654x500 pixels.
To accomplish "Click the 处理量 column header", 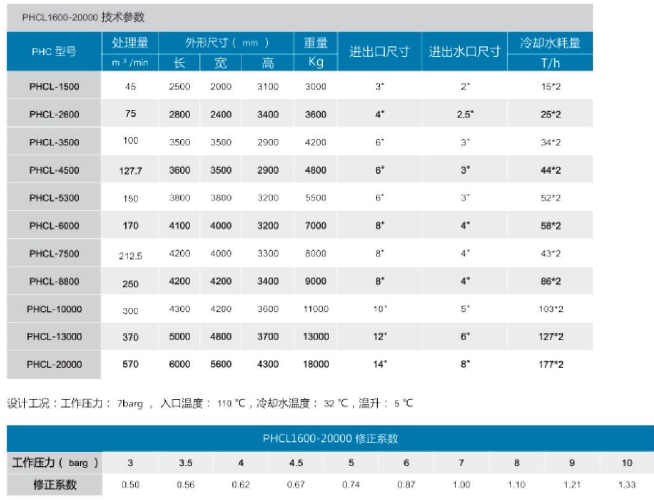I will [x=130, y=43].
